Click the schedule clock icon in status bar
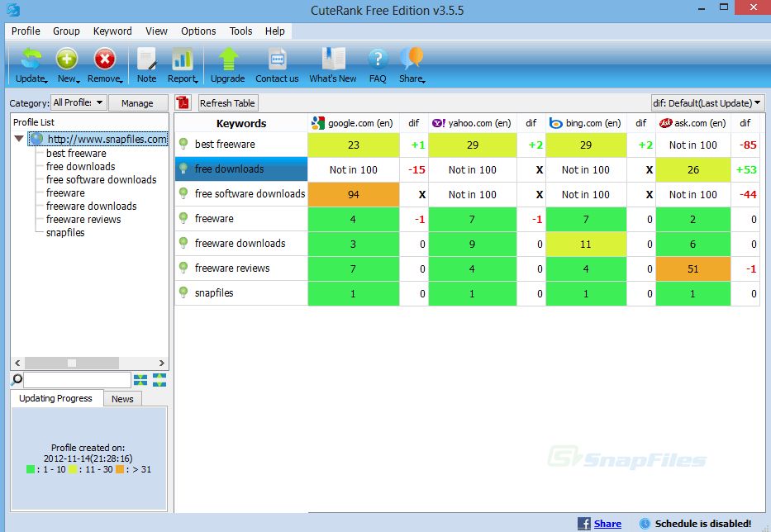 (x=645, y=524)
